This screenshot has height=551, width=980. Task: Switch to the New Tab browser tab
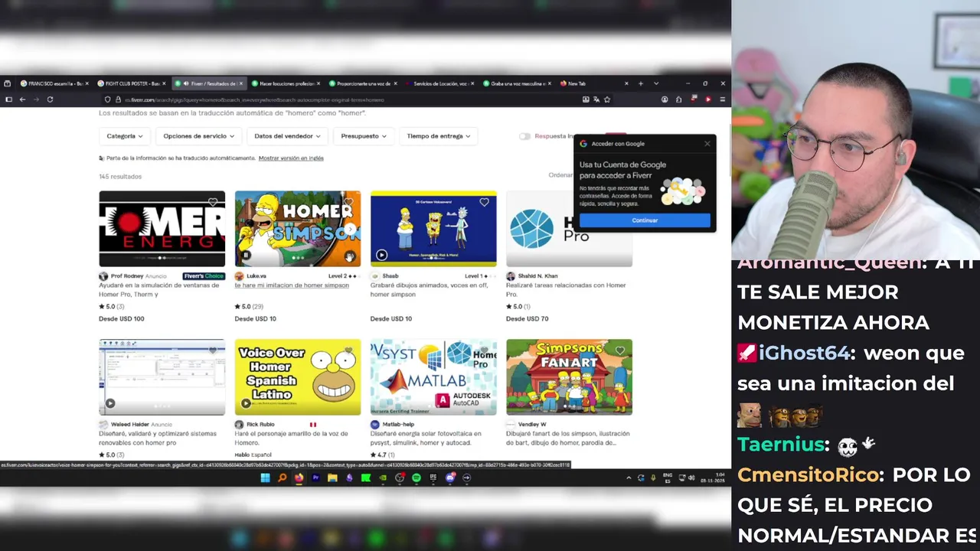pos(595,83)
